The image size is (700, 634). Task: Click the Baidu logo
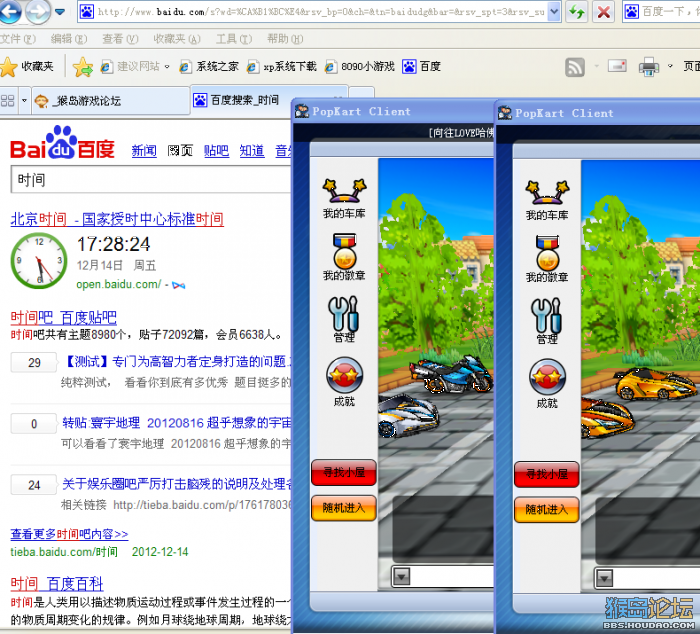(62, 143)
